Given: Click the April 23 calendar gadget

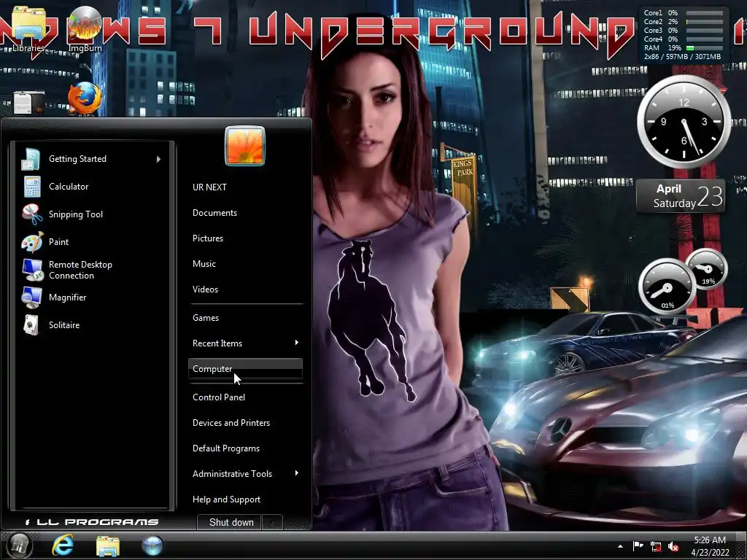Looking at the screenshot, I should (x=681, y=196).
